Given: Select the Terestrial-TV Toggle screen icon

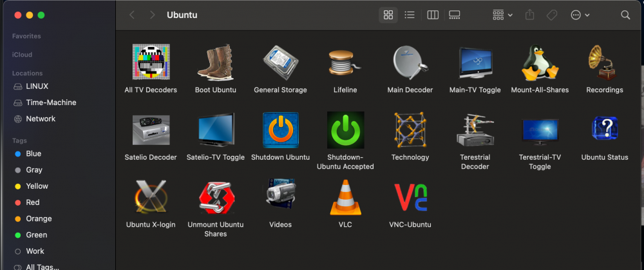Looking at the screenshot, I should tap(540, 131).
